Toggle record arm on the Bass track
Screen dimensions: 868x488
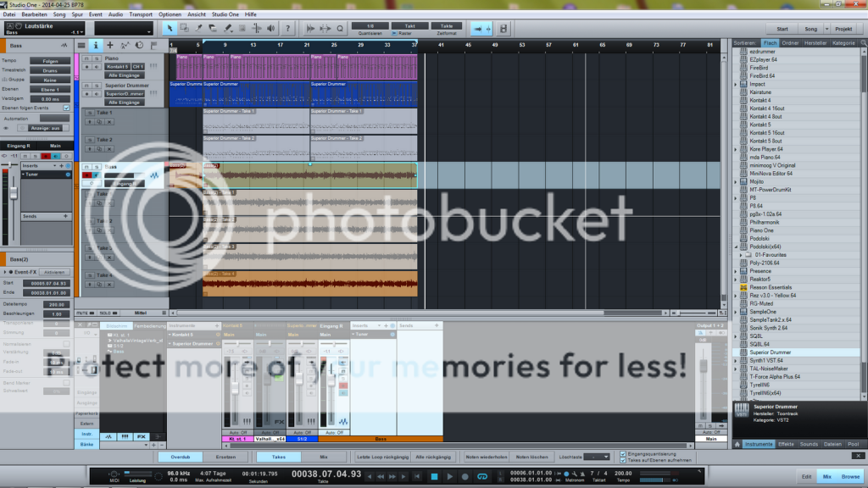coord(87,175)
